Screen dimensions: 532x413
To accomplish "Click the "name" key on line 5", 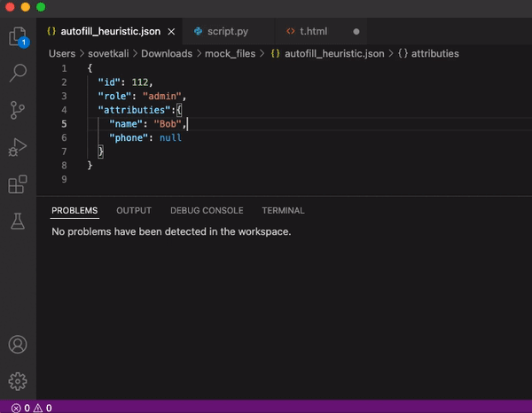I will 126,124.
